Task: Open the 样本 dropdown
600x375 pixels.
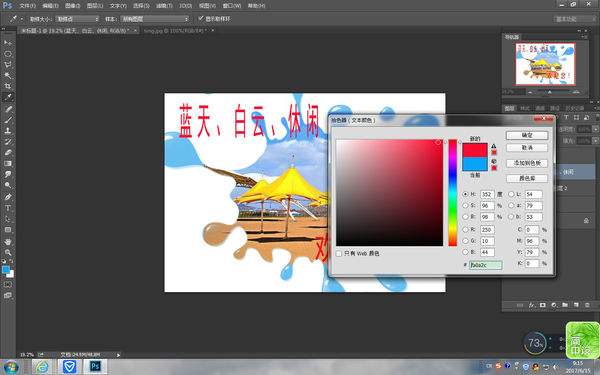Action: click(155, 19)
